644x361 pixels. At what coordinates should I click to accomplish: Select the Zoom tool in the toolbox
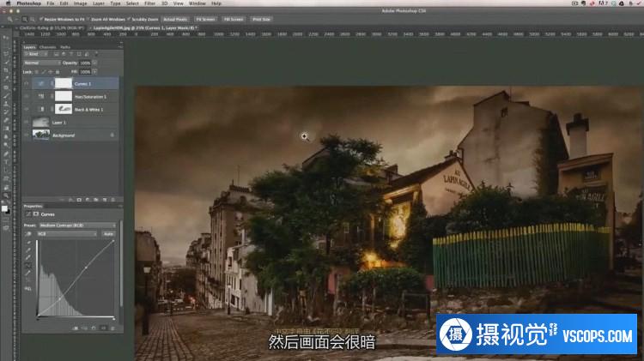coord(6,196)
